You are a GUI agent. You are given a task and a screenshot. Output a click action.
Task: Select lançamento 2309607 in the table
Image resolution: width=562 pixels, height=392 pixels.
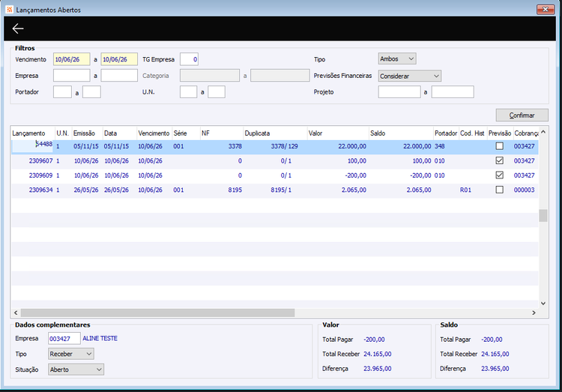point(274,160)
